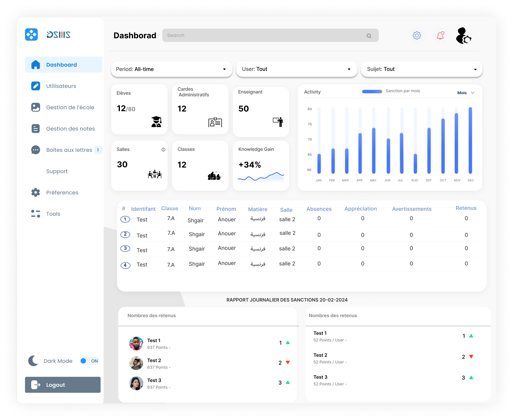Click the Préferences gear icon
The width and height of the screenshot is (513, 420).
pyautogui.click(x=36, y=192)
